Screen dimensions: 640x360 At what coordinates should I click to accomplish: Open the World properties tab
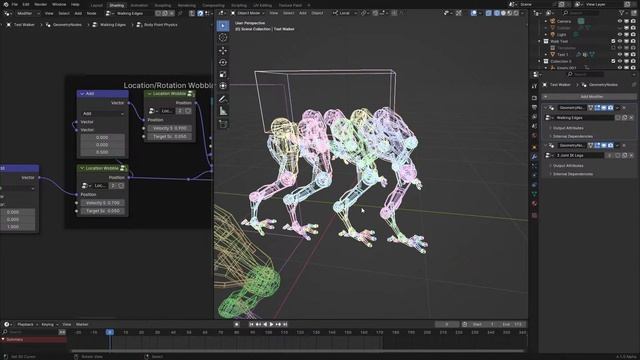[534, 136]
